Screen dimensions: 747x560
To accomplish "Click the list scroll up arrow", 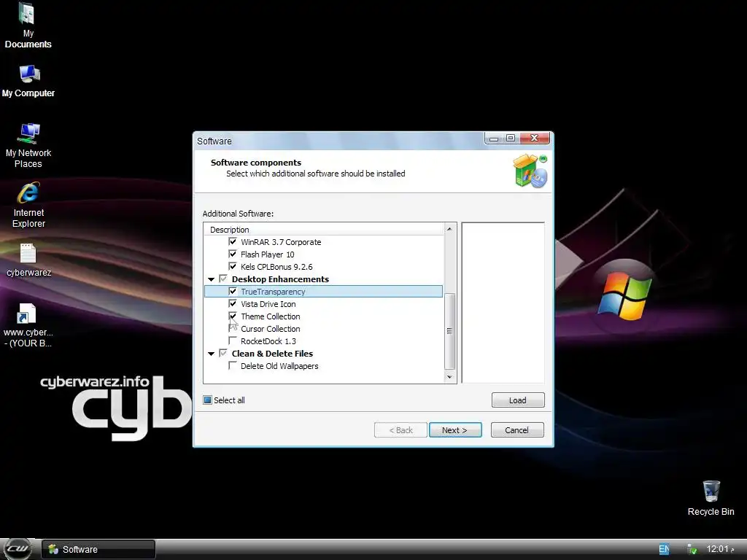I will pyautogui.click(x=449, y=229).
